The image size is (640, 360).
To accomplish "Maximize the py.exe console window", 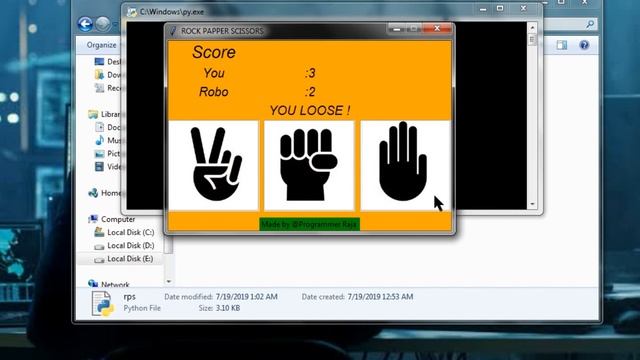I will (x=500, y=8).
